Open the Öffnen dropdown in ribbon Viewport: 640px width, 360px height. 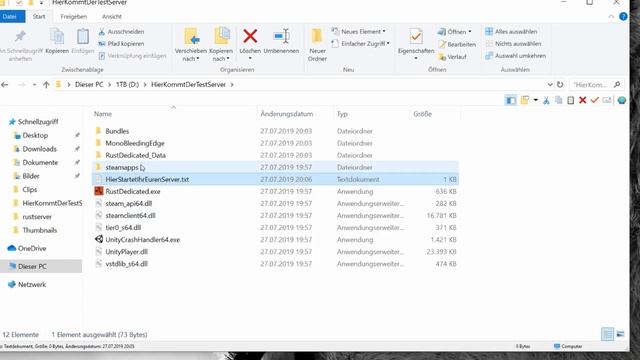pos(454,31)
